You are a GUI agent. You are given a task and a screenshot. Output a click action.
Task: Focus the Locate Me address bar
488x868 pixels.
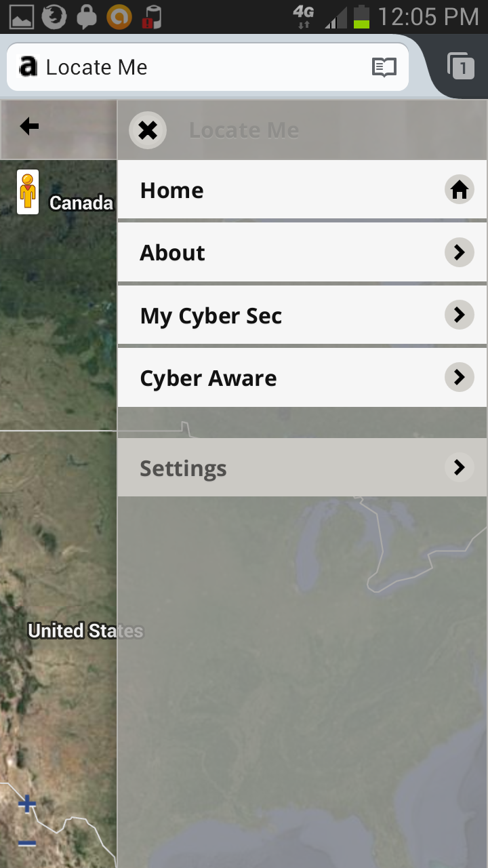tap(203, 67)
